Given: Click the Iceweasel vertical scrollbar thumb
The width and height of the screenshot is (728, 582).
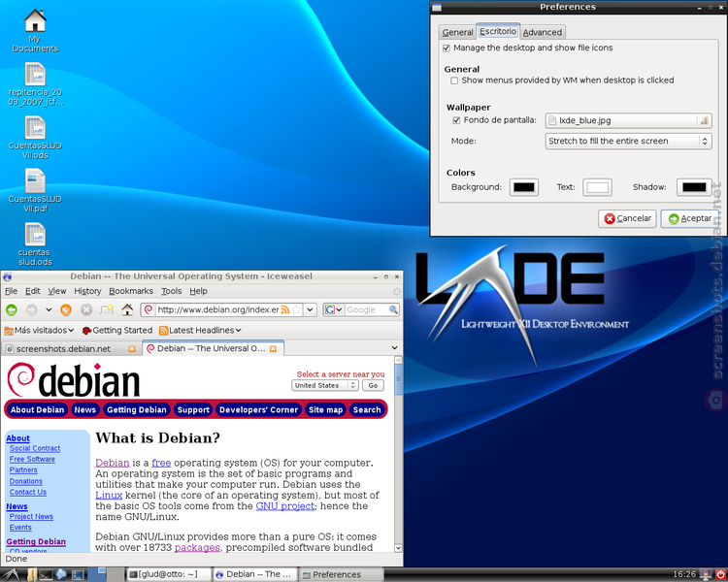Looking at the screenshot, I should [x=398, y=379].
